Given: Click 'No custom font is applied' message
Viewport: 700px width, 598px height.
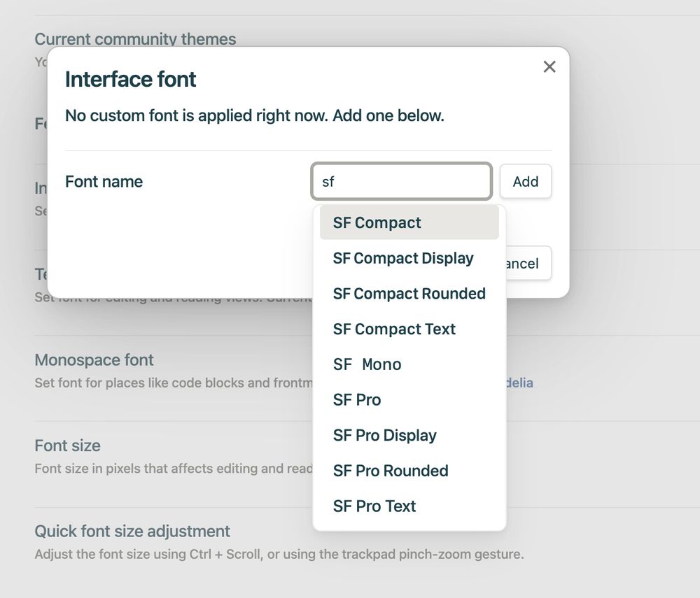Looking at the screenshot, I should click(x=255, y=115).
